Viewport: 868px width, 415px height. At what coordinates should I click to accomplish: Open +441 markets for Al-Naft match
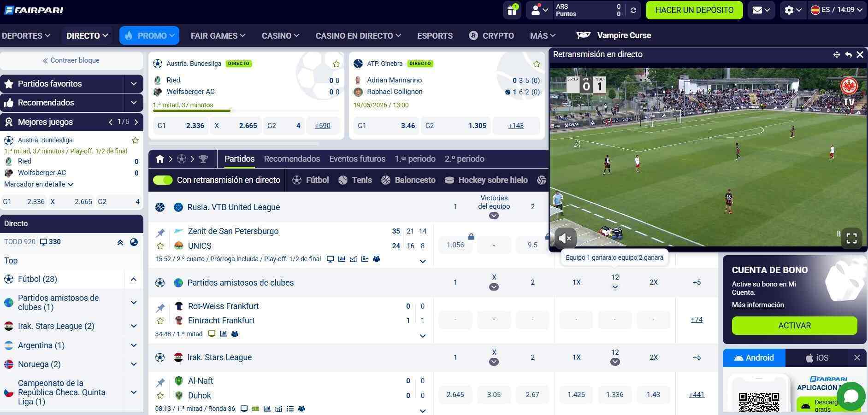tap(697, 395)
